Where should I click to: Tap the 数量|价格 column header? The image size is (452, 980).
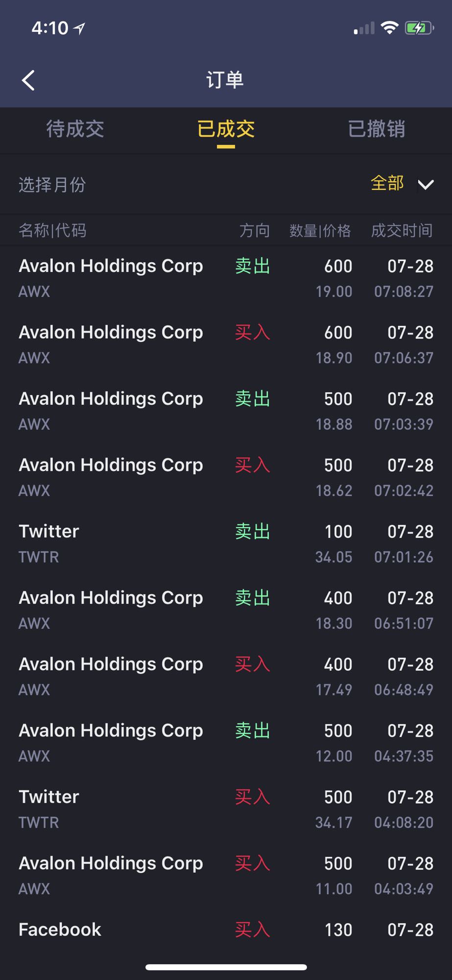pos(320,230)
